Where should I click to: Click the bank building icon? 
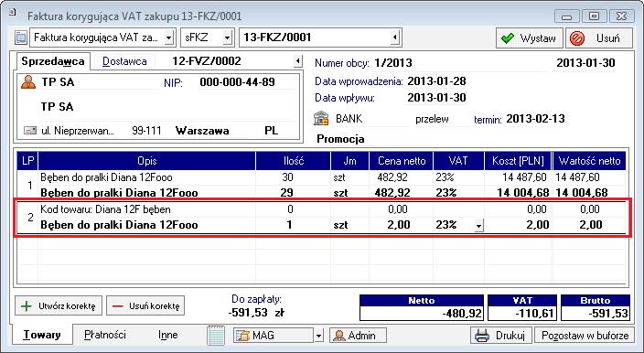(321, 118)
